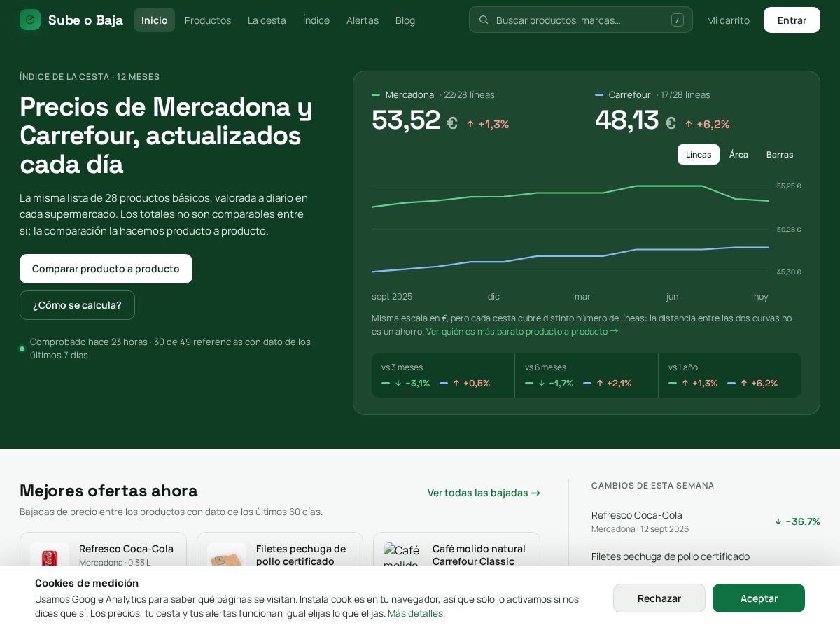The width and height of the screenshot is (840, 630).
Task: Open Ver todas las bajadas link
Action: coord(484,493)
